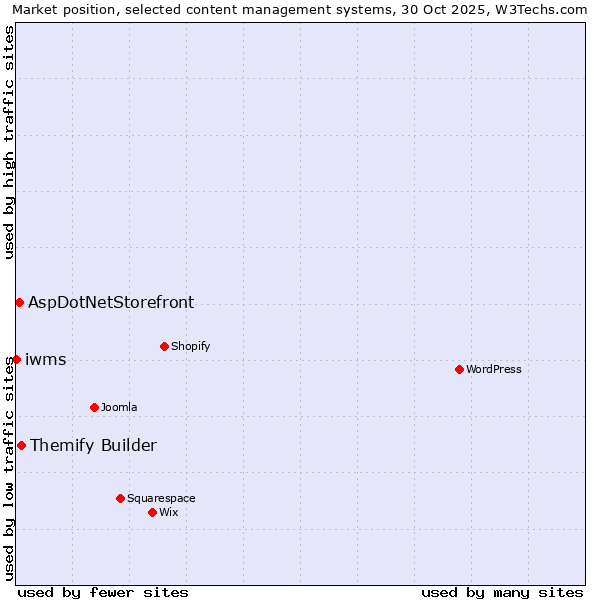Click the Themify Builder data marker
This screenshot has width=600, height=600.
coord(21,445)
